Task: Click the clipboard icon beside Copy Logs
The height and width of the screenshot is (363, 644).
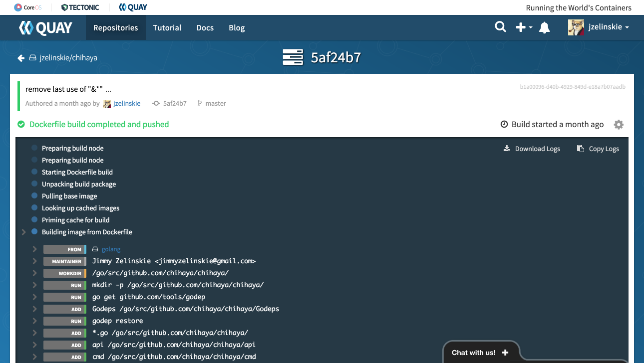Action: [580, 149]
